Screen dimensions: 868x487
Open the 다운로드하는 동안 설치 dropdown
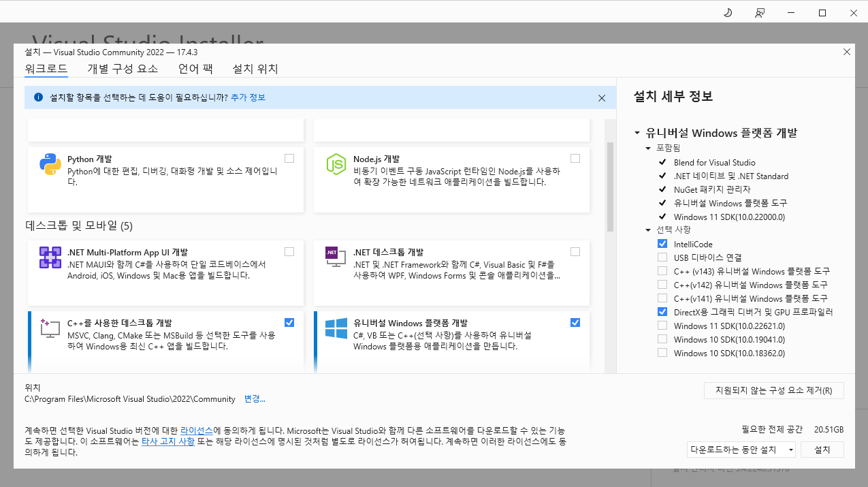click(741, 450)
